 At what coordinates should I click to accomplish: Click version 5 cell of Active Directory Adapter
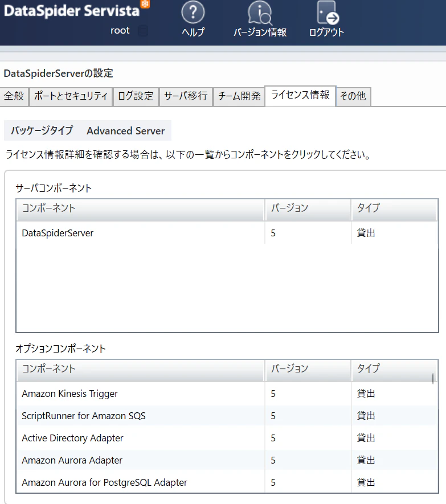point(273,438)
